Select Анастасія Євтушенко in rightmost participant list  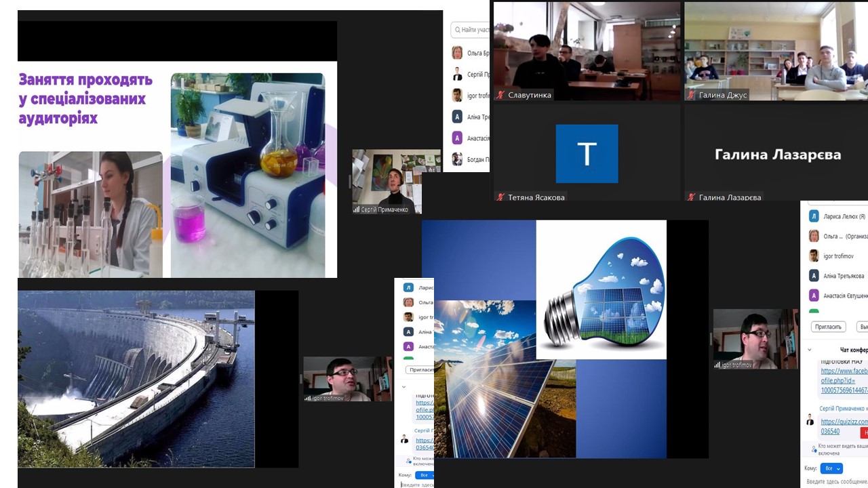point(837,296)
